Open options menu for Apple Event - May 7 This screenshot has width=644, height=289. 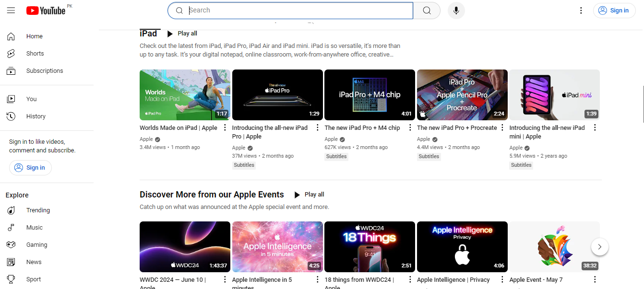pos(595,278)
